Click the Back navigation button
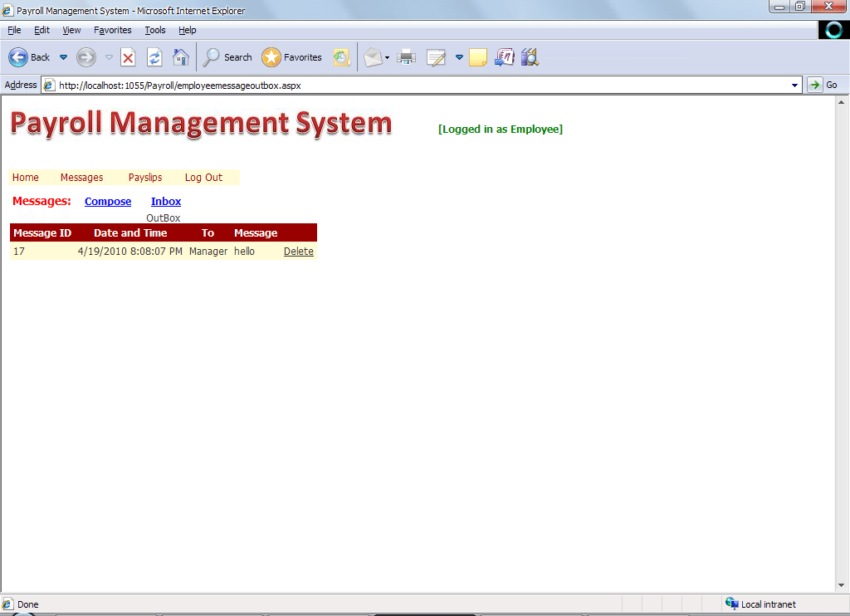 pos(29,57)
